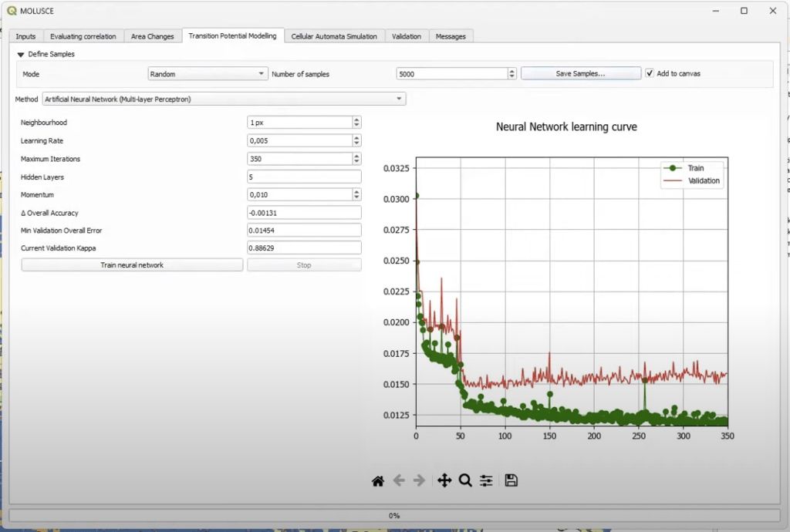Go forward to next plot view
The width and height of the screenshot is (790, 532).
tap(419, 480)
